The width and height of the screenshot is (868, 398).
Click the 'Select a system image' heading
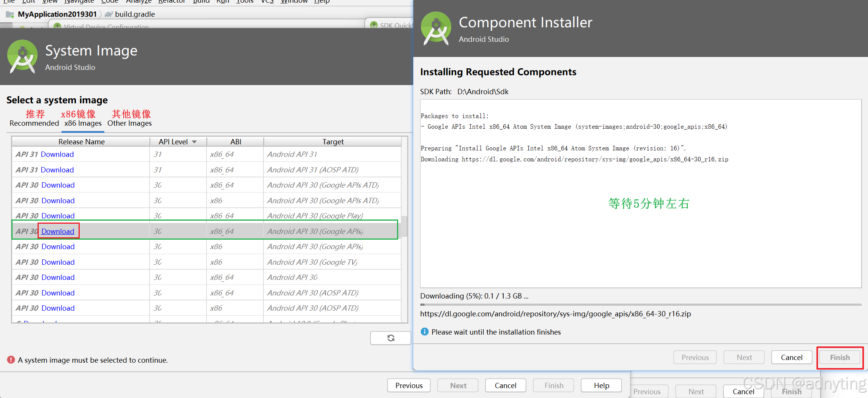[x=57, y=100]
